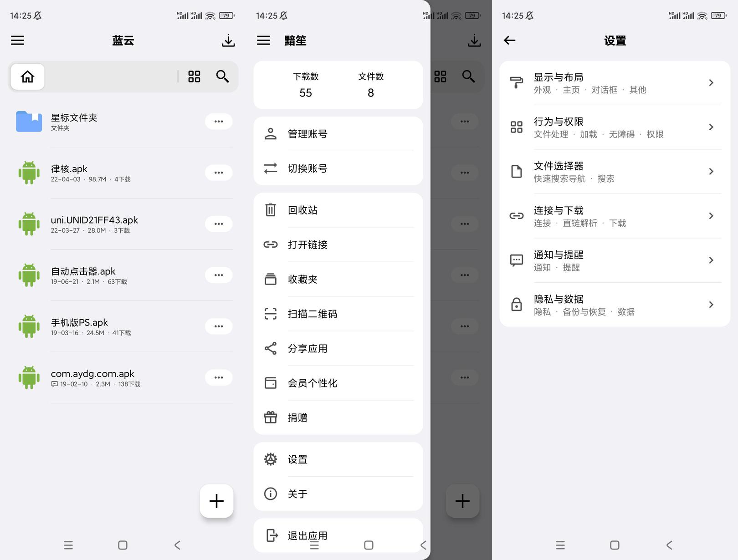Open more options for 律核.apk
This screenshot has height=560, width=738.
(x=219, y=173)
